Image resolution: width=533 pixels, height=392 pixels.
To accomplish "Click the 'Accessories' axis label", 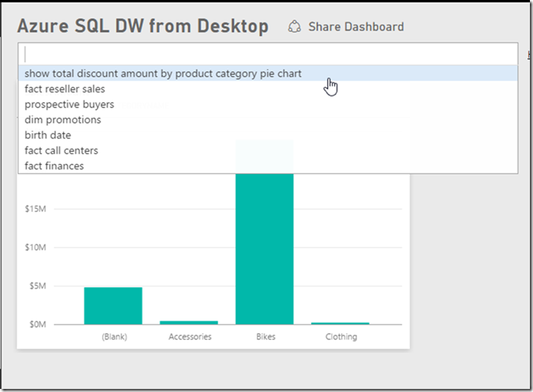I will [190, 337].
